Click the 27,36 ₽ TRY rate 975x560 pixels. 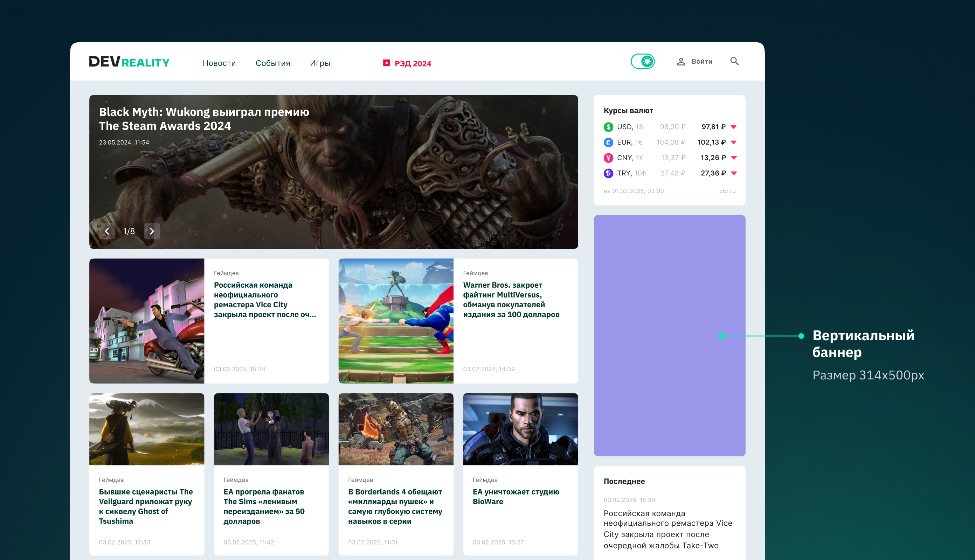[713, 173]
